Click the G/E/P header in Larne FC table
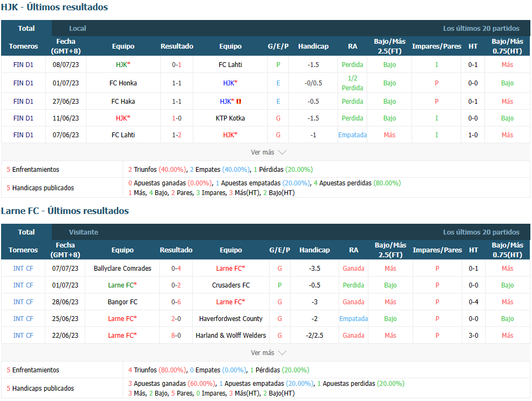 280,250
